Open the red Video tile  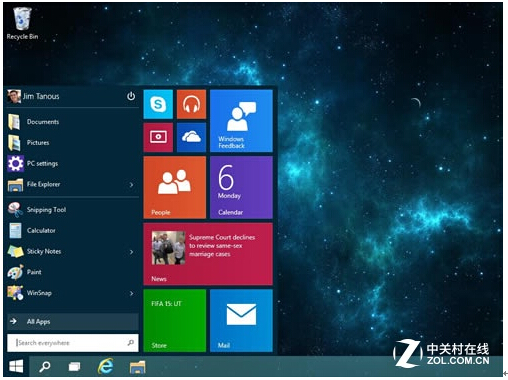tap(158, 137)
